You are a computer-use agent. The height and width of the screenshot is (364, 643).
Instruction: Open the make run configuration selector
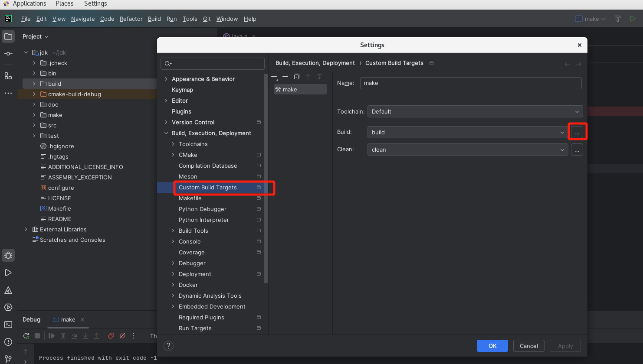coord(590,19)
